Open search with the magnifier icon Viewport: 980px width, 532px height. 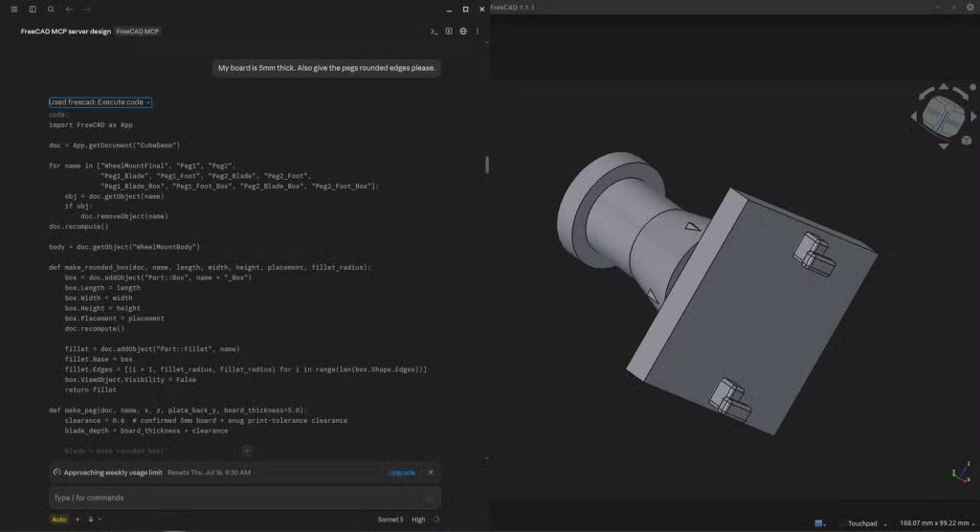point(51,10)
